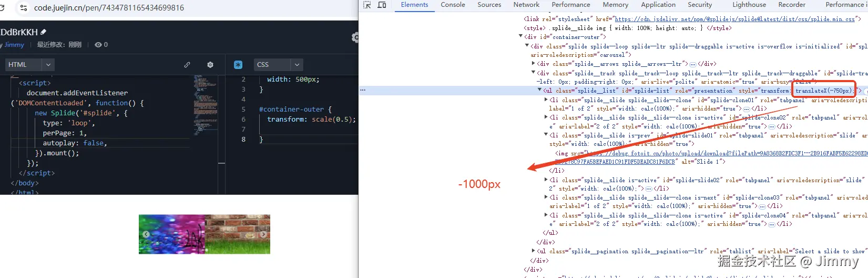Viewport: 868px width, 278px height.
Task: Click the blue asterisk CSS panel icon
Action: (238, 65)
